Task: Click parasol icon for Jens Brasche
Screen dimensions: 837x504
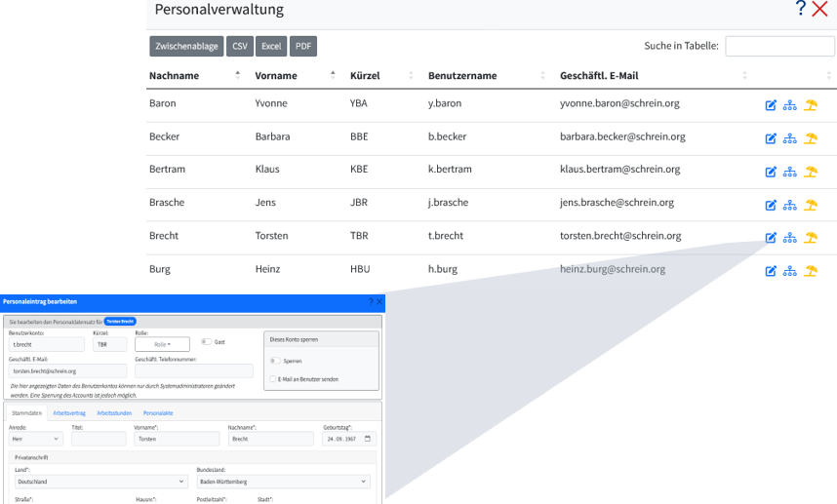Action: click(x=811, y=205)
